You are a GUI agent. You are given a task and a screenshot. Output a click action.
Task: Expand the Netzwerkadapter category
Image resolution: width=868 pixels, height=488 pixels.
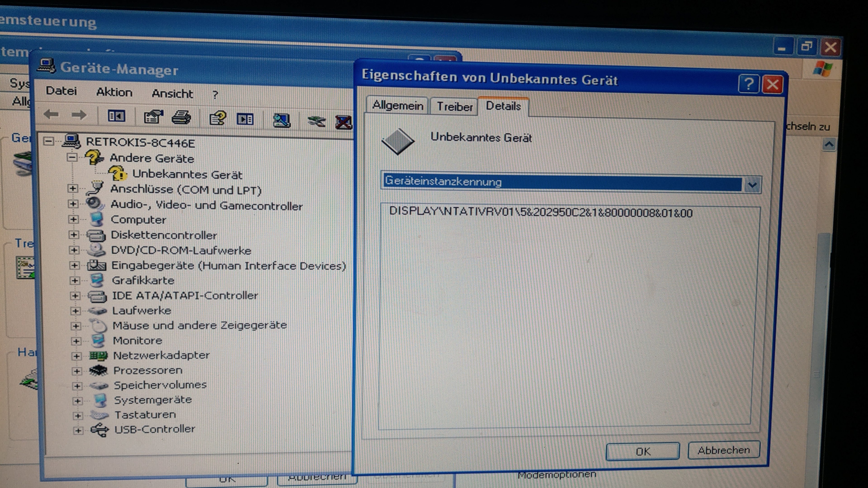click(76, 356)
